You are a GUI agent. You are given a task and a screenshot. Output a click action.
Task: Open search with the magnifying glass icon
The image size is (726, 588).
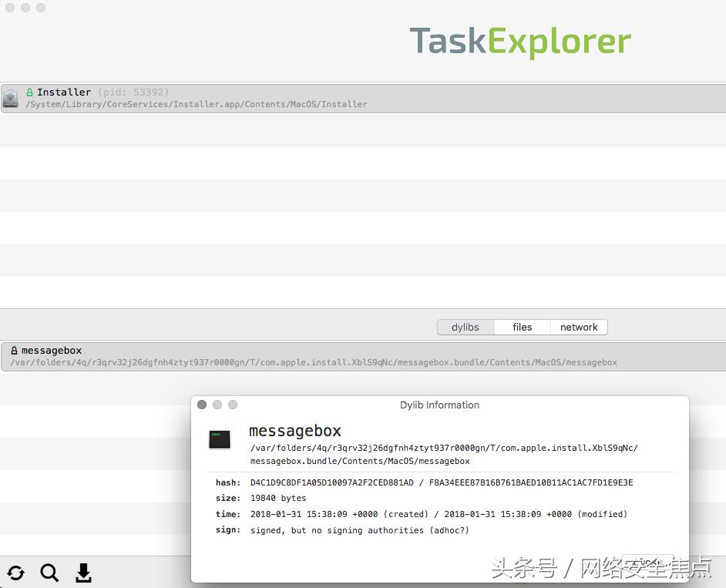coord(49,573)
